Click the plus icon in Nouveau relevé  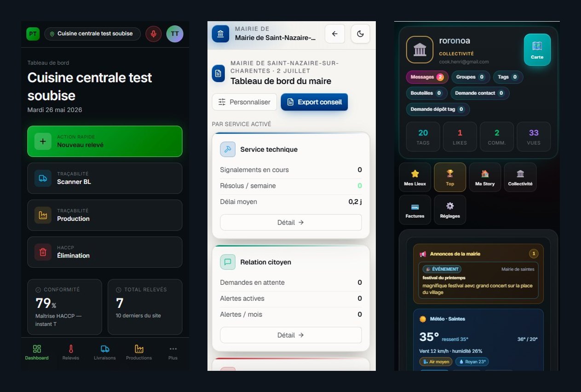click(x=43, y=141)
